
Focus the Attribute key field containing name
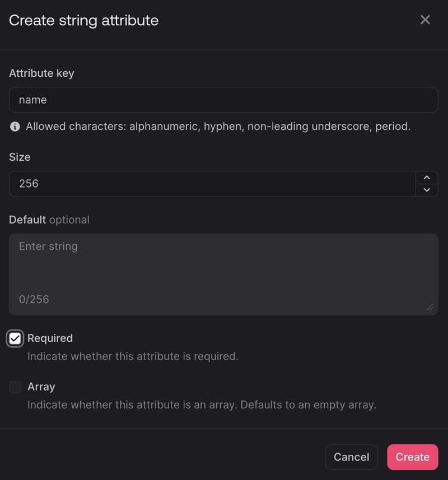point(223,100)
